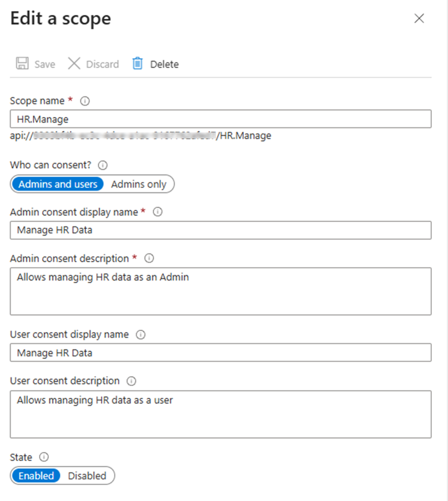Set the scope state to Disabled
Viewport: 448px width, 501px height.
(86, 476)
